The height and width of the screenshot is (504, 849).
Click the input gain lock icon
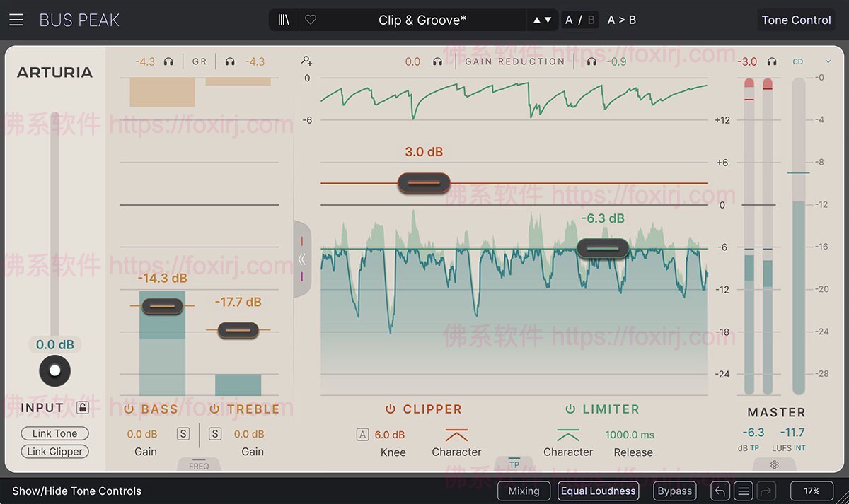[x=83, y=408]
